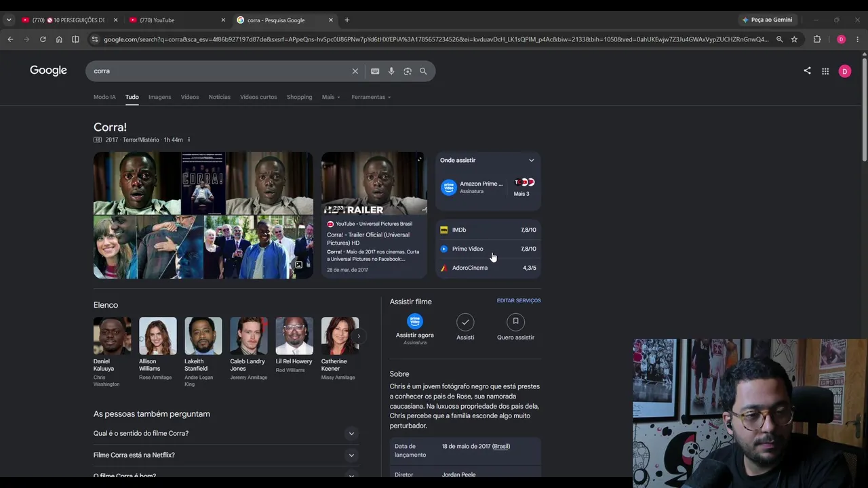Go to the Shopping search tab

[x=299, y=97]
